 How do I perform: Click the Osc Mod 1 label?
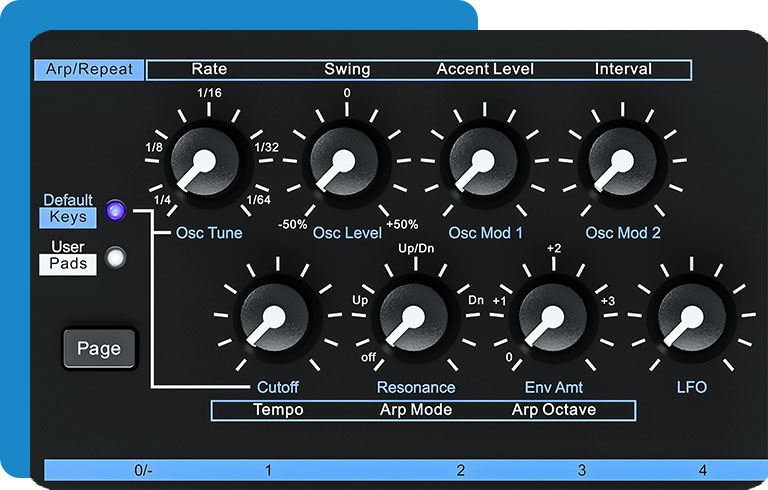pos(485,233)
